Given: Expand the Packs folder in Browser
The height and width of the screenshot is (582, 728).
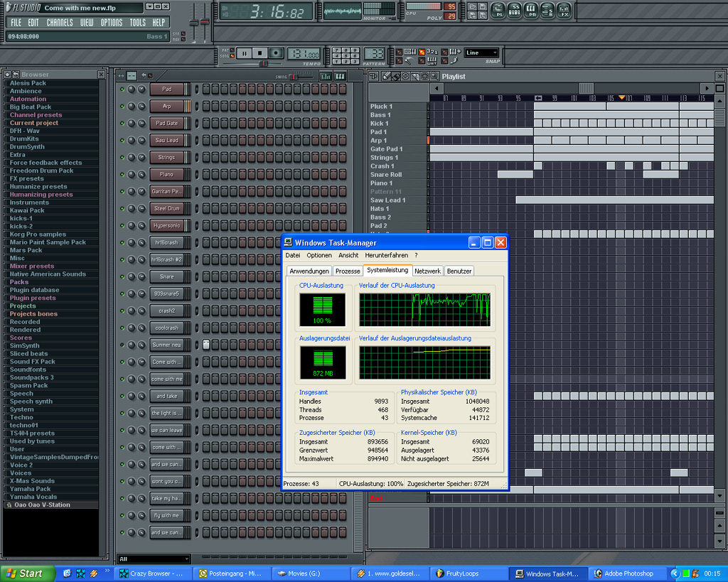Looking at the screenshot, I should [x=19, y=281].
